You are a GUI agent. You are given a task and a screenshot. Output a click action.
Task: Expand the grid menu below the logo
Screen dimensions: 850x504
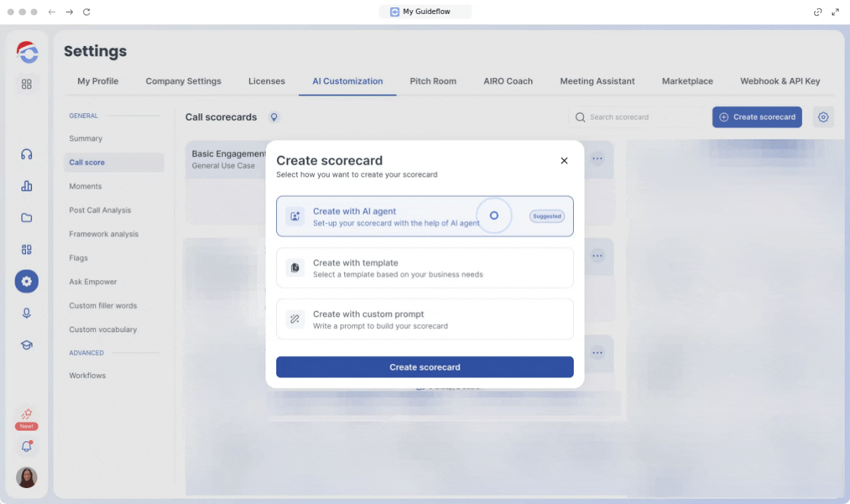[x=27, y=84]
